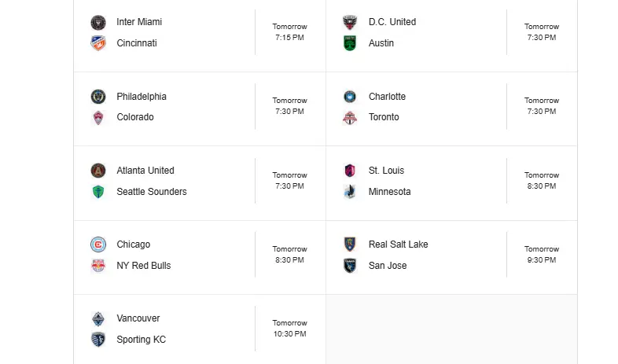Screen dimensions: 618x364
Task: Click the Chicago Fire circular logo
Action: coord(98,245)
